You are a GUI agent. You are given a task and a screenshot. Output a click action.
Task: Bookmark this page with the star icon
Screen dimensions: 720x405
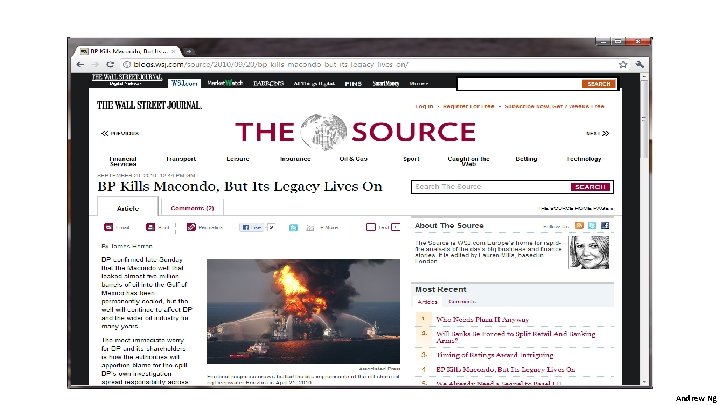pos(623,65)
